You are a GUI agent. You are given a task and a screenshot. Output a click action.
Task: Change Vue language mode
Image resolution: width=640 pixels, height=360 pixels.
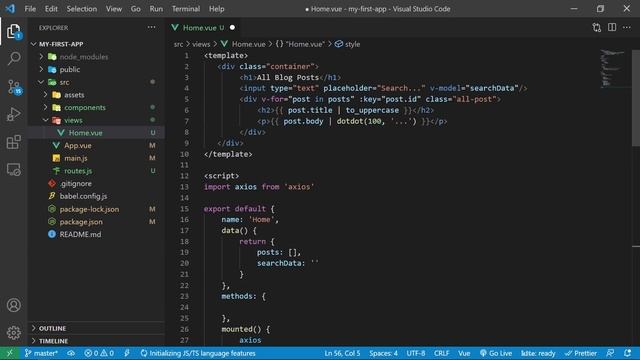coord(464,353)
